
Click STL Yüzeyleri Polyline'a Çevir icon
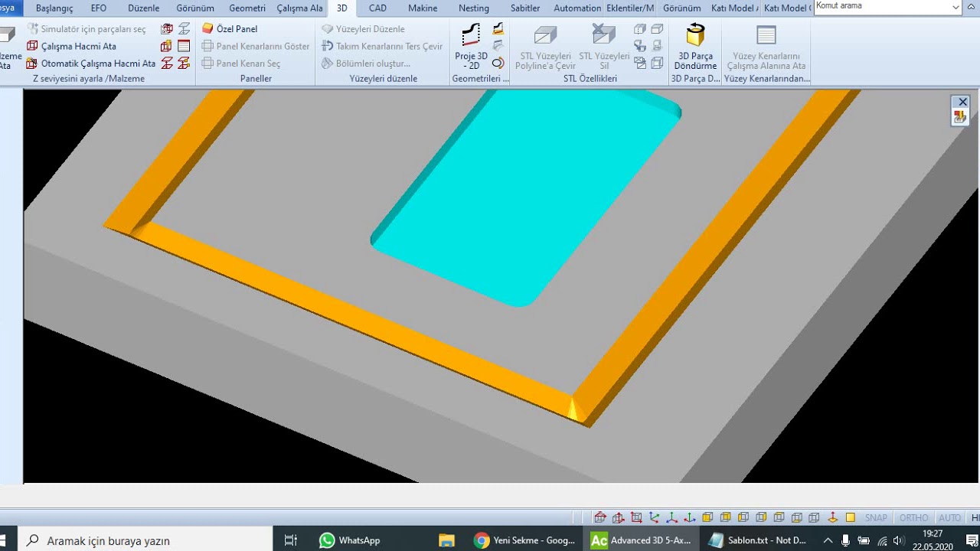[x=545, y=35]
